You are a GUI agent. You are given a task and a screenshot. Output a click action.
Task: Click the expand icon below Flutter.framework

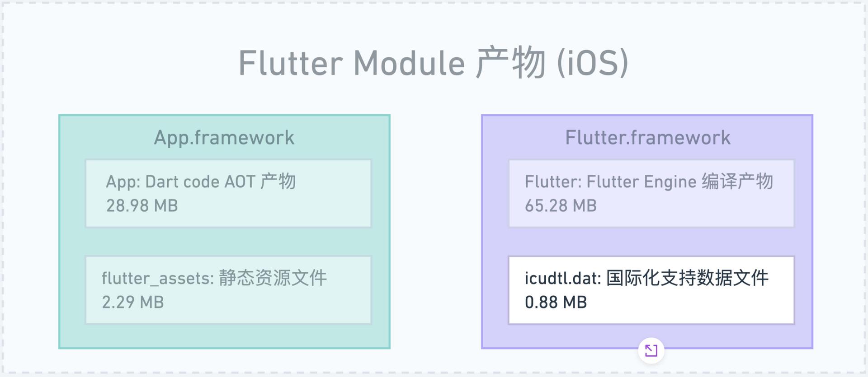(651, 350)
